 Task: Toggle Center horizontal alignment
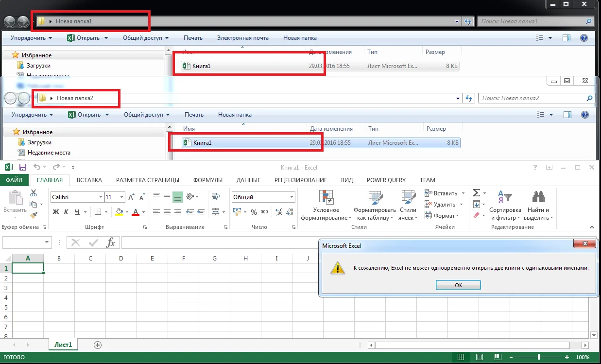click(167, 212)
